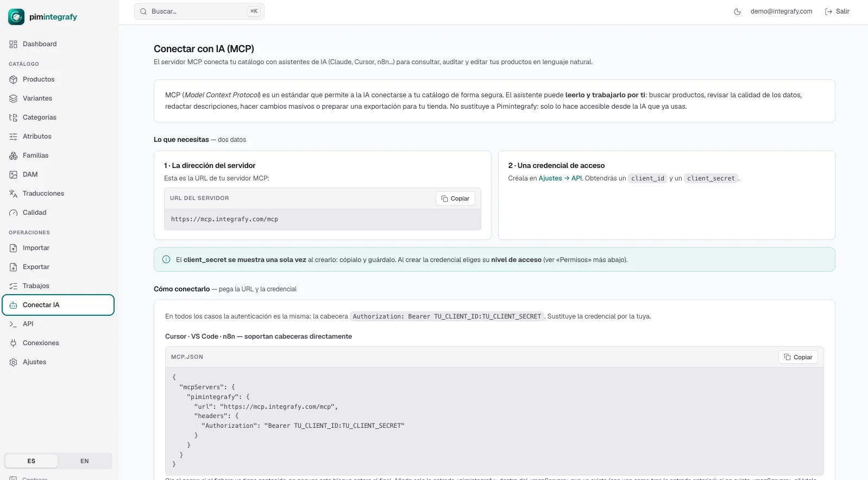
Task: Switch interface language to EN
Action: [x=85, y=461]
